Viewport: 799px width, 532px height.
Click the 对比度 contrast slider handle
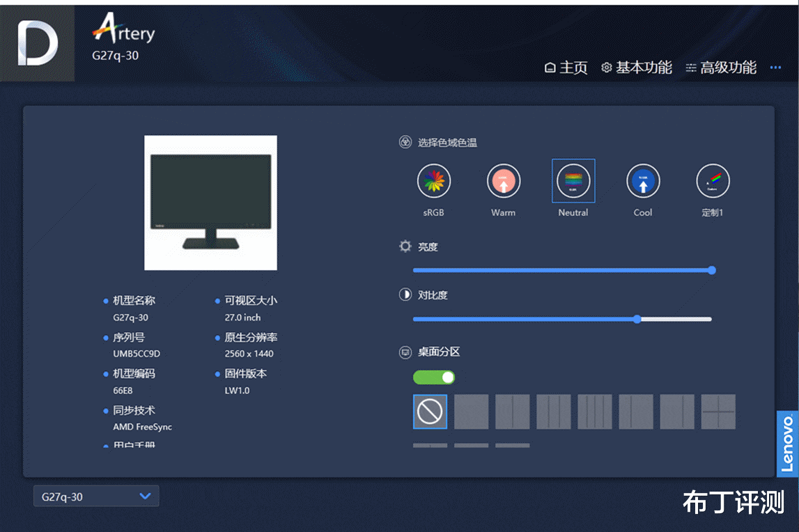coord(637,319)
